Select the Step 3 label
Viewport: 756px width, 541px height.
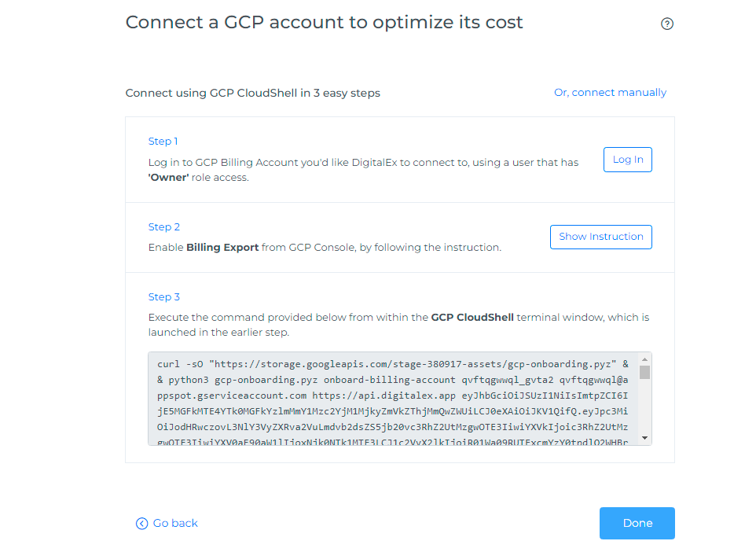pyautogui.click(x=164, y=297)
